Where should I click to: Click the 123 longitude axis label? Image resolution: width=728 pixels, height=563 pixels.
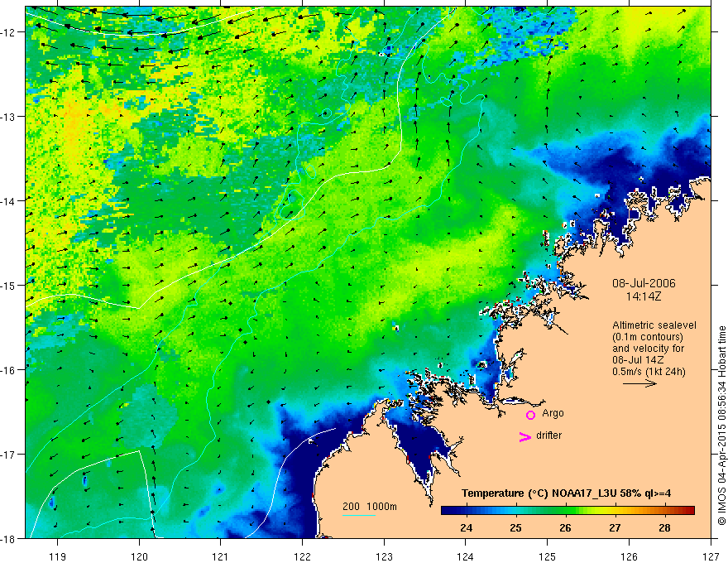[384, 556]
